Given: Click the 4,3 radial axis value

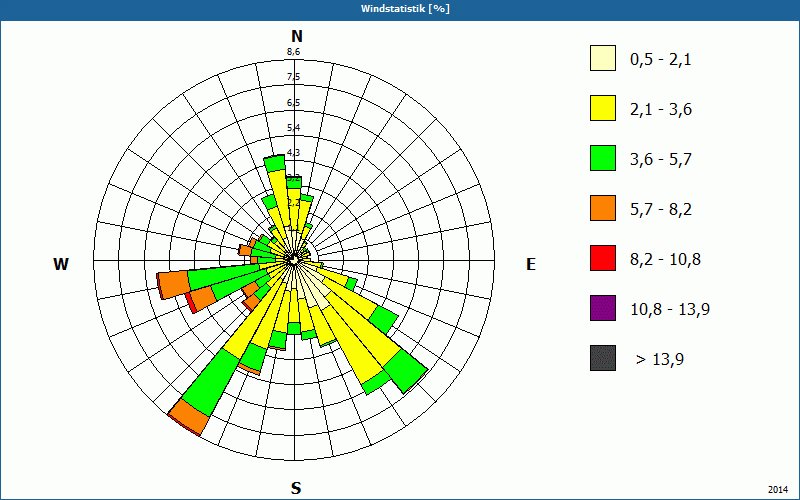Looking at the screenshot, I should coord(293,153).
